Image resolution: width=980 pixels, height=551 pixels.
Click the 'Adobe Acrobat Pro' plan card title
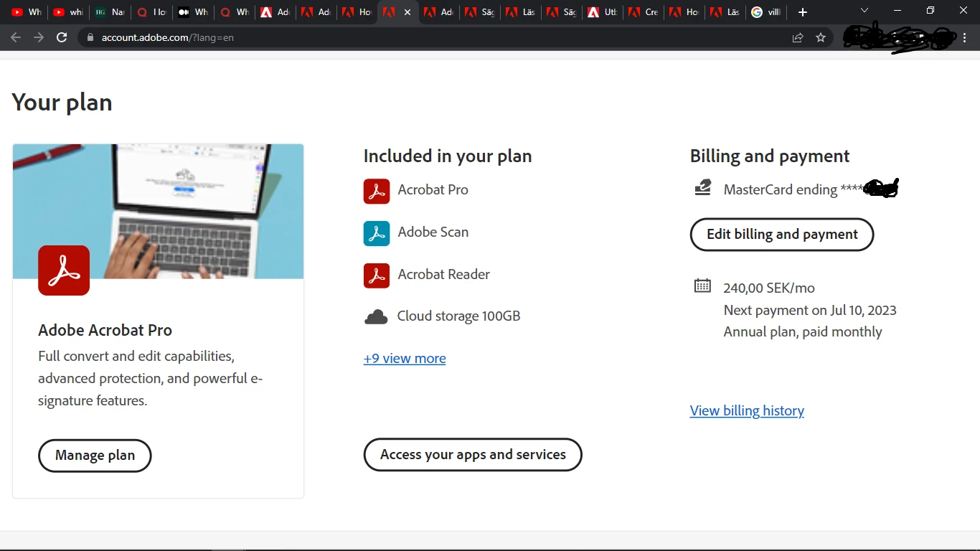(x=105, y=331)
